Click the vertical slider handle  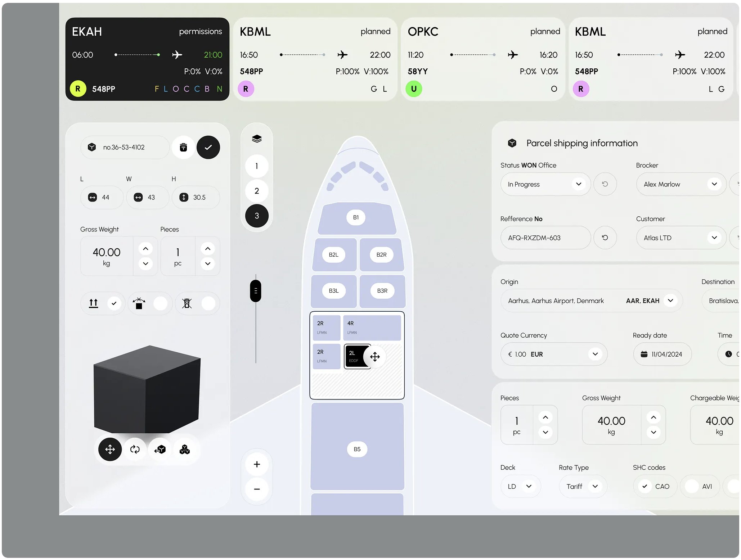click(x=256, y=291)
